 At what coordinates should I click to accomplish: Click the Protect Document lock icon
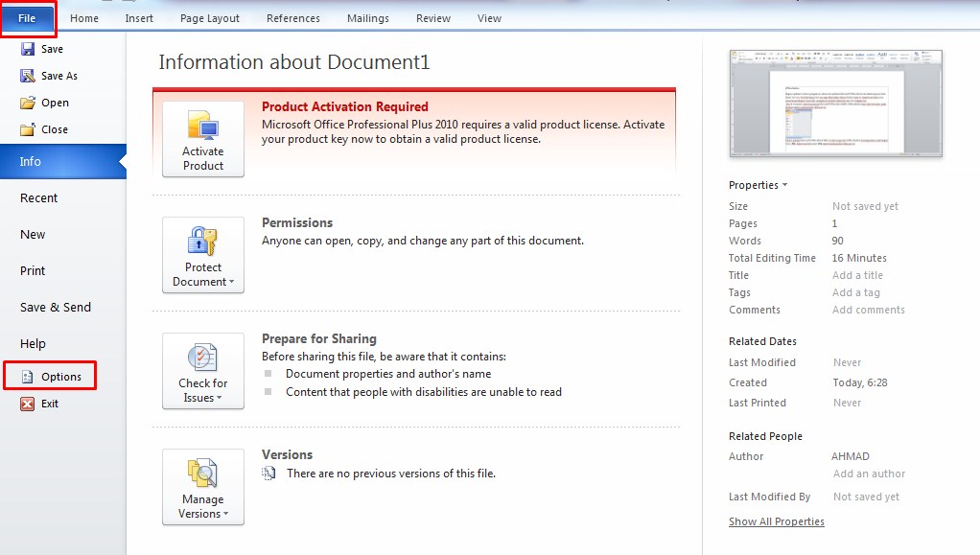coord(203,241)
